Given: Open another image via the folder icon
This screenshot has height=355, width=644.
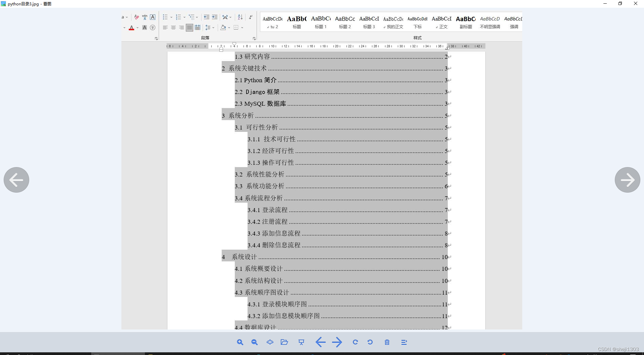Looking at the screenshot, I should point(284,342).
